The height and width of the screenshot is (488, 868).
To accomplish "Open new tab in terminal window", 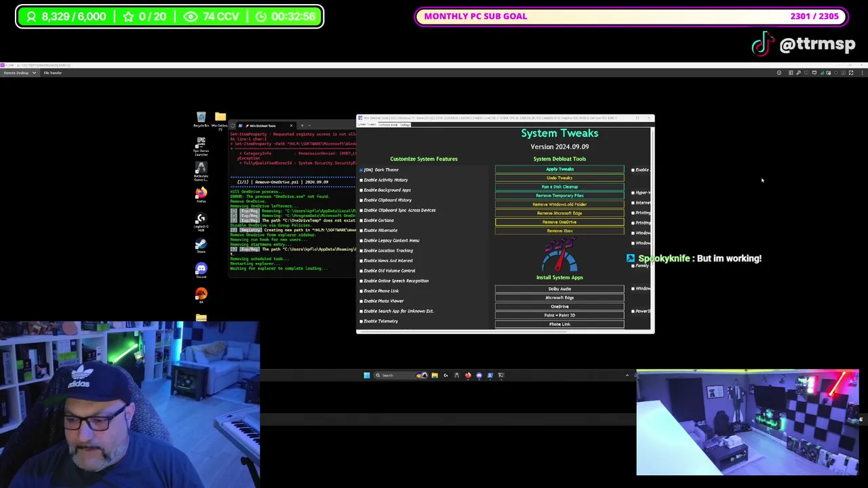I will (302, 125).
